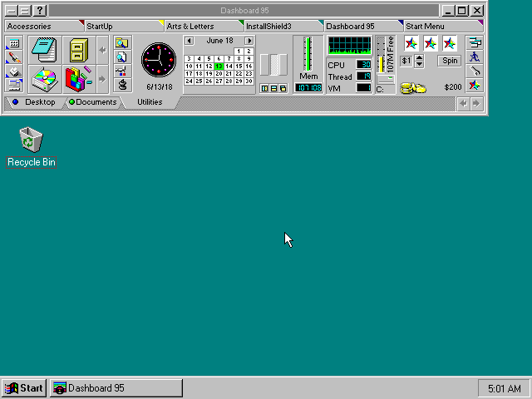Launch the CD-ROM drive icon
The width and height of the screenshot is (532, 399).
(45, 79)
